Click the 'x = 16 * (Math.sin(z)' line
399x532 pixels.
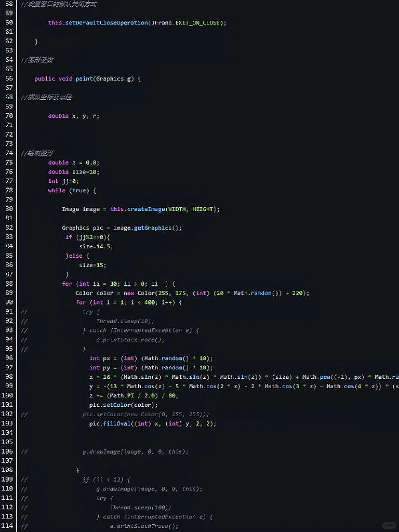244,377
